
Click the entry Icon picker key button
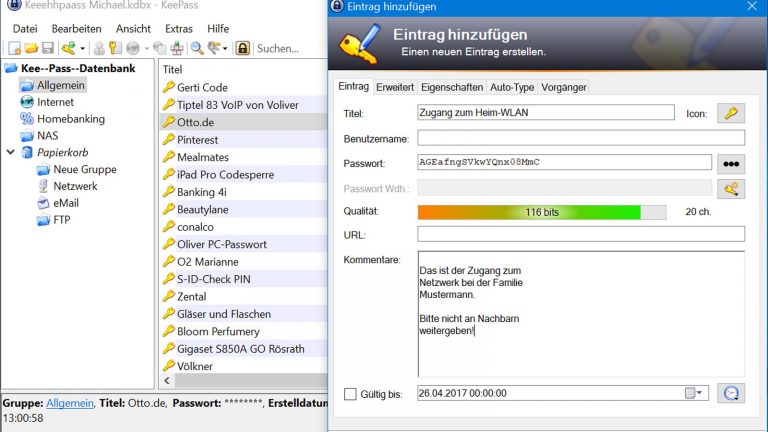pos(731,113)
